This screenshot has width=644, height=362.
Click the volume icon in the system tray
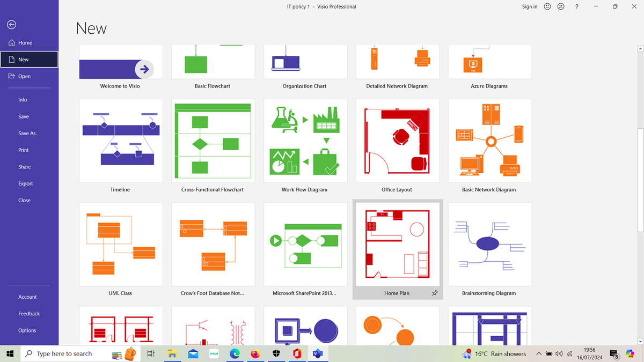point(558,353)
